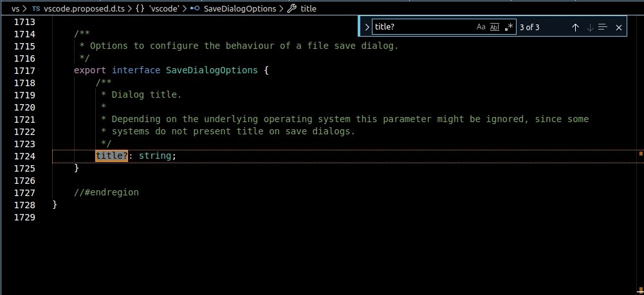Toggle Find in Selection icon
This screenshot has height=295, width=644.
[603, 27]
